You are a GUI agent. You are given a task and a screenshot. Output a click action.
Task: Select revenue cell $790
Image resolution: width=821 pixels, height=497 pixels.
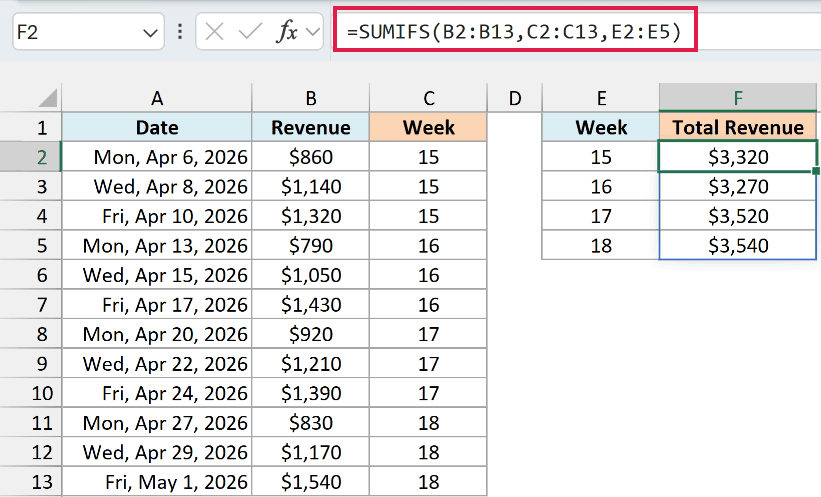(x=310, y=246)
